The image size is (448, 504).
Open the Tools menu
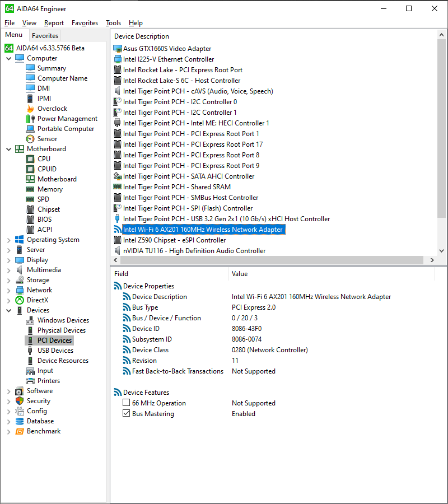[x=113, y=23]
